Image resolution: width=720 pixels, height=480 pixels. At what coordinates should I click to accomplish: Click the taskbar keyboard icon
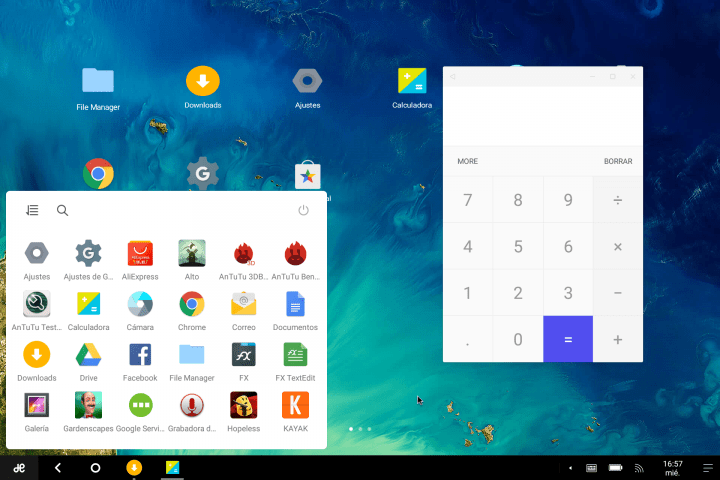click(591, 468)
